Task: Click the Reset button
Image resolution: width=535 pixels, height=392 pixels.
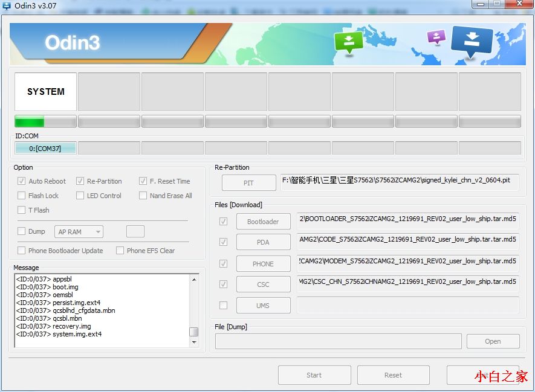Action: point(393,375)
